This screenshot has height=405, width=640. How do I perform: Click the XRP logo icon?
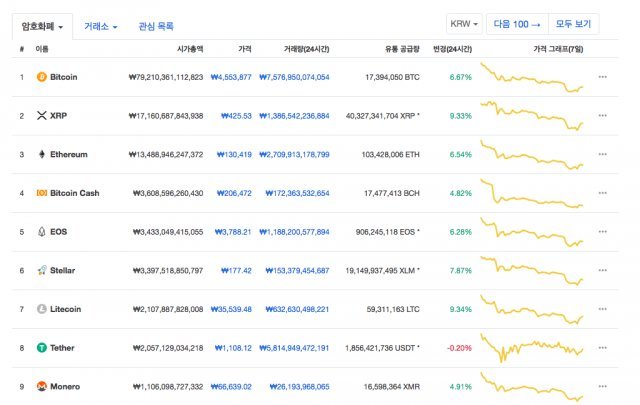[41, 116]
